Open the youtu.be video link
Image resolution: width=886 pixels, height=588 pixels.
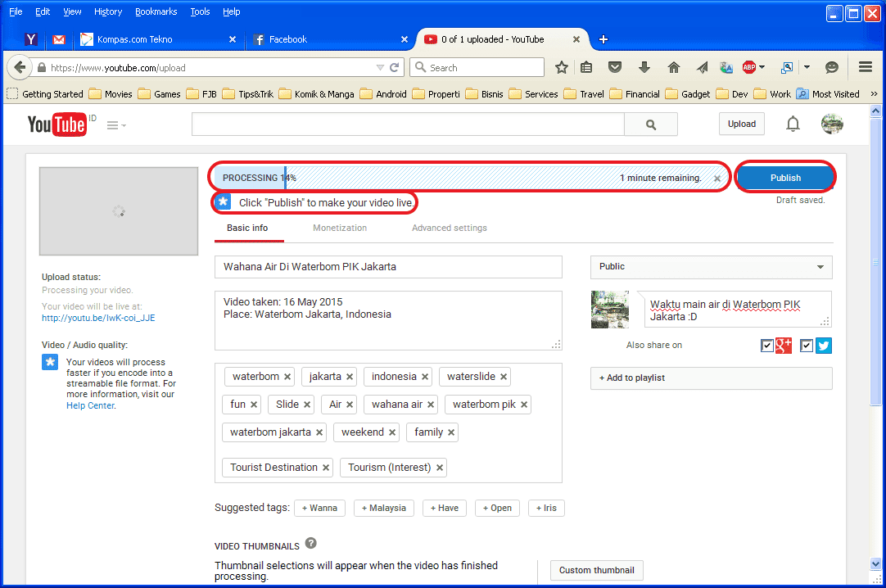98,318
